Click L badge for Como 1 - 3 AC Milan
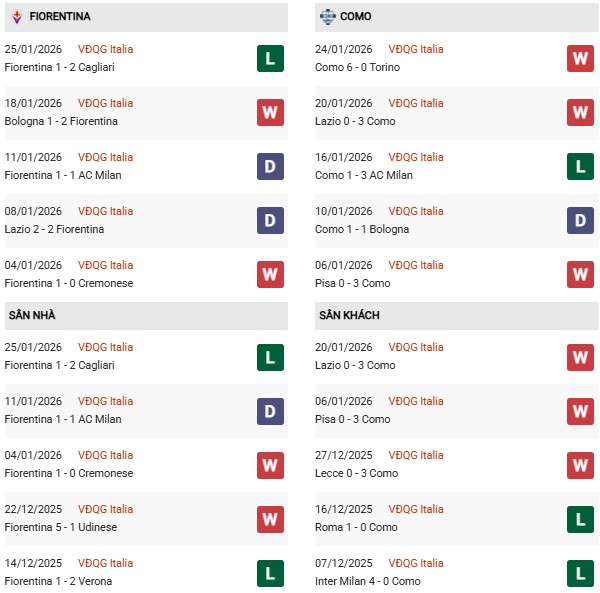Image resolution: width=600 pixels, height=593 pixels. click(580, 166)
